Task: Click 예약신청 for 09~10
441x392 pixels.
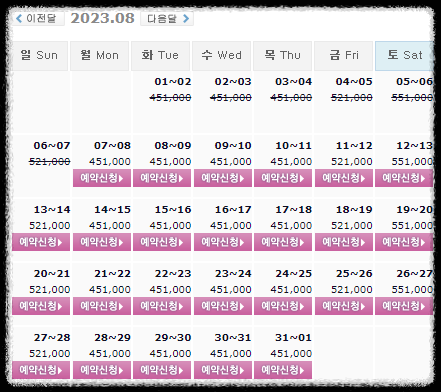Action: (223, 178)
